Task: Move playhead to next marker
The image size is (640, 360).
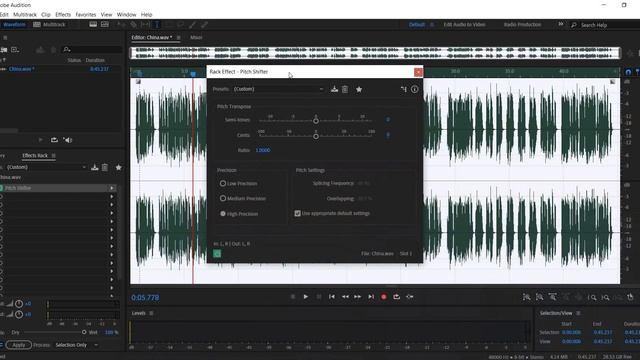Action: point(371,297)
